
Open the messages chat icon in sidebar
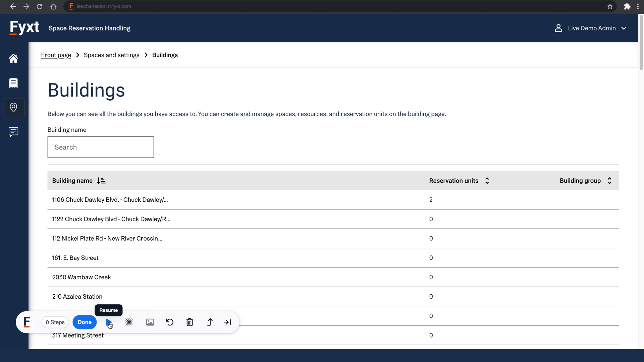pos(13,132)
